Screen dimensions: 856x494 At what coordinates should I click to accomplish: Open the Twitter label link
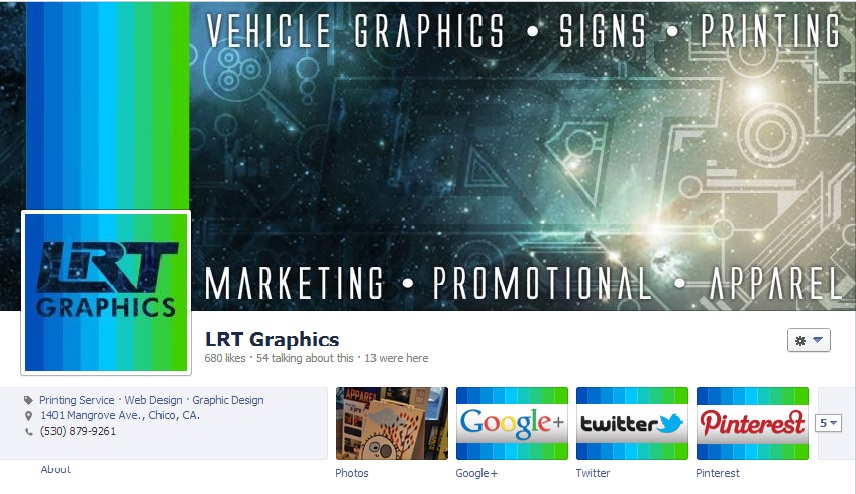coord(592,473)
